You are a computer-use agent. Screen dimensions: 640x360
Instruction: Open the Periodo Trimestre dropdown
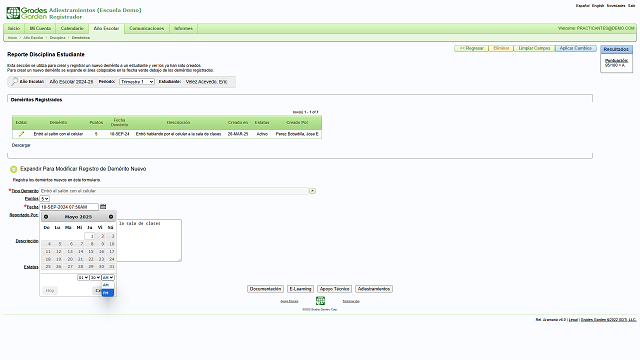(137, 82)
